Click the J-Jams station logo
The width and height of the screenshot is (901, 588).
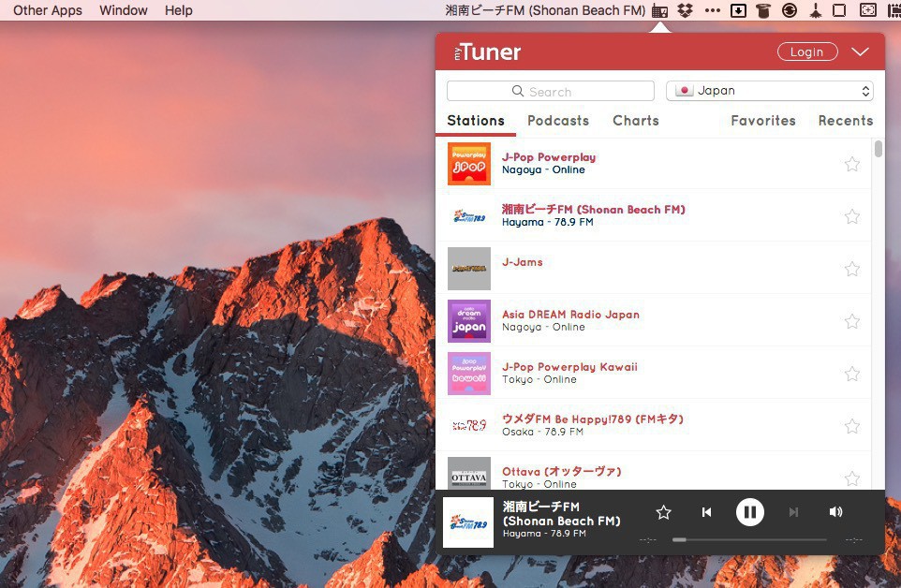[469, 269]
